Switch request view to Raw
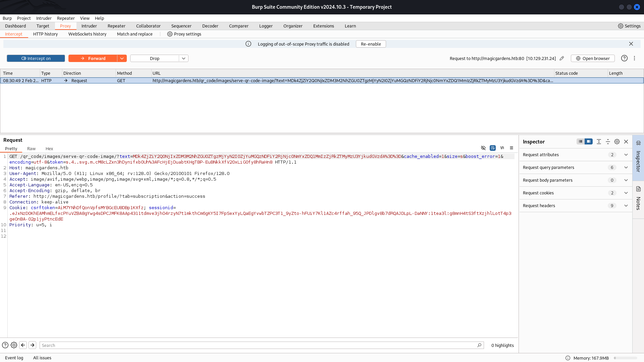Screen dimensions: 644x362 [x=31, y=148]
